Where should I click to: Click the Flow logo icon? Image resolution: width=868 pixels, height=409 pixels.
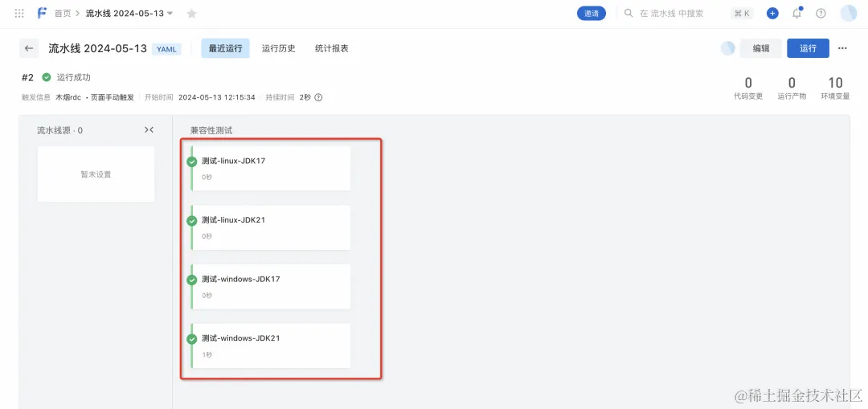tap(42, 14)
